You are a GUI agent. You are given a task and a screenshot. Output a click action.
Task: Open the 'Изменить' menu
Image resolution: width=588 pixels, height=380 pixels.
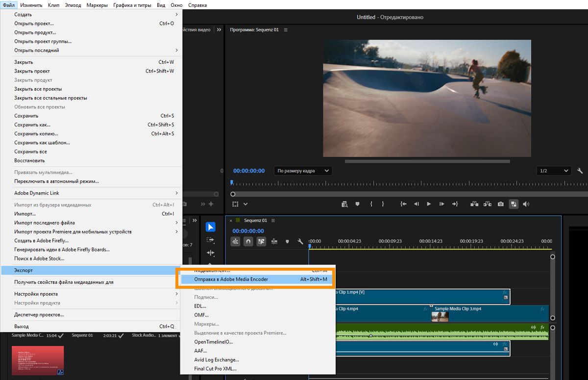tap(32, 5)
